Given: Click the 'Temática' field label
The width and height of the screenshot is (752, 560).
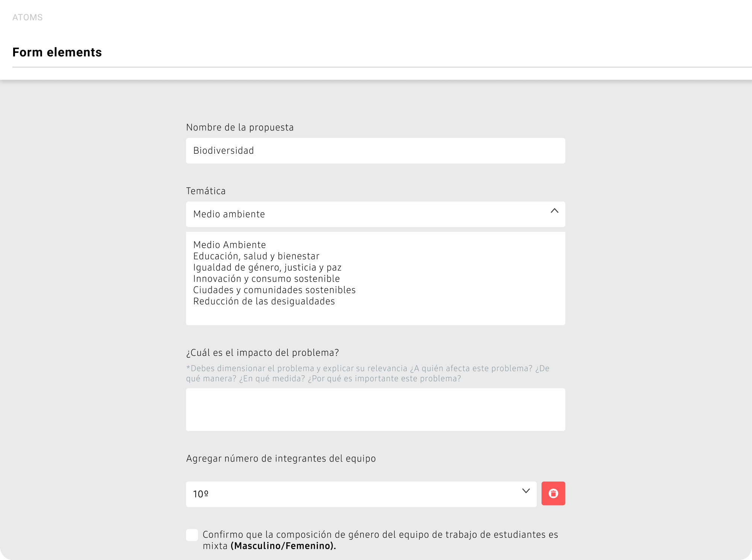Looking at the screenshot, I should click(206, 191).
